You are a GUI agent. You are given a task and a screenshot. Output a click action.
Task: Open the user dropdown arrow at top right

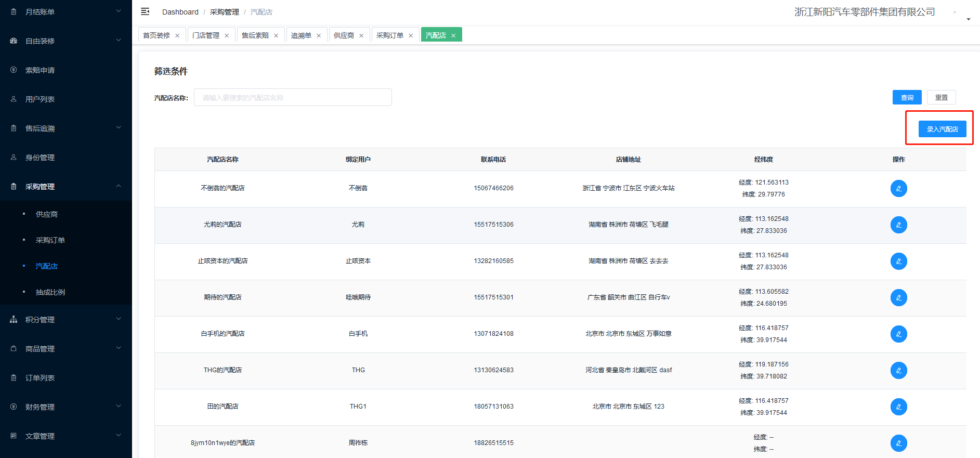tap(968, 19)
